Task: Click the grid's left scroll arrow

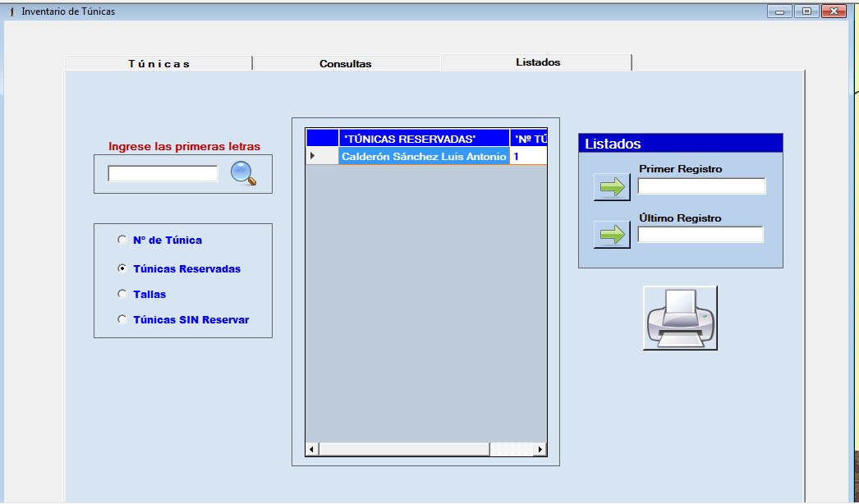Action: point(312,450)
